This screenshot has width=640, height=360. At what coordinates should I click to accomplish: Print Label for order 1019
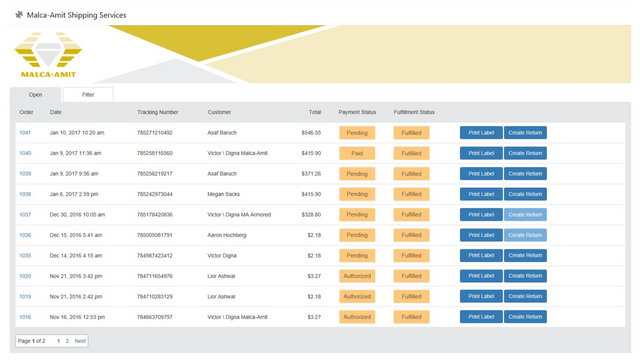(481, 296)
